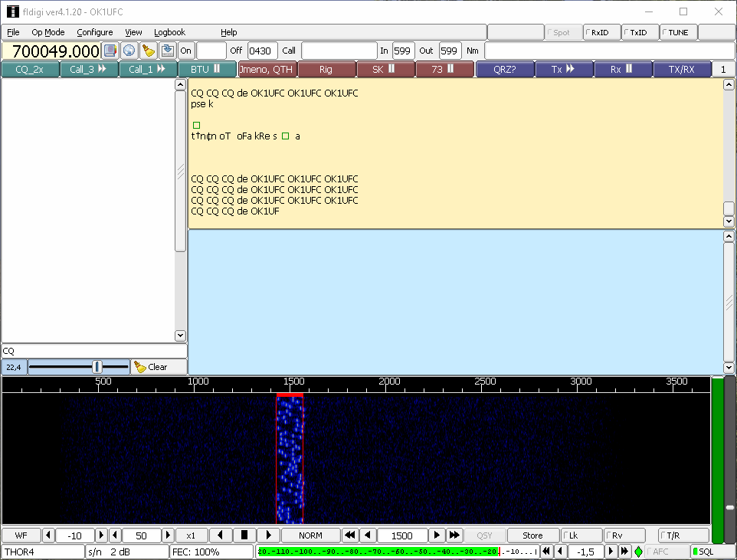Click the globe lookup icon in toolbar
737x560 pixels.
tap(129, 51)
